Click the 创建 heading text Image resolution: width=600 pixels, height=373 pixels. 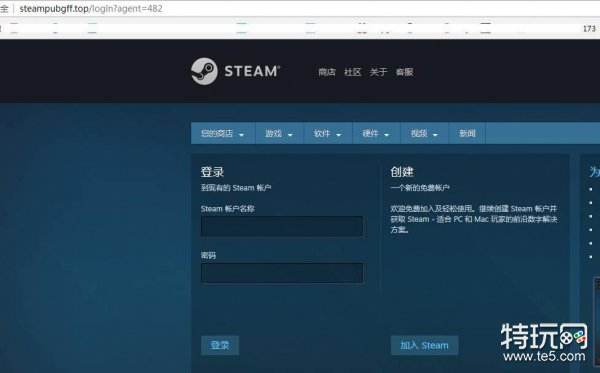coord(402,172)
